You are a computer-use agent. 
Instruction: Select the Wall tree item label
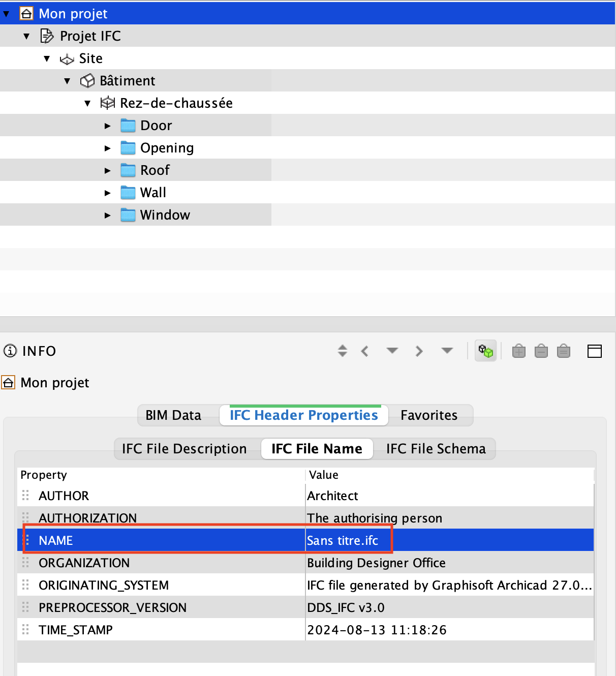coord(153,193)
